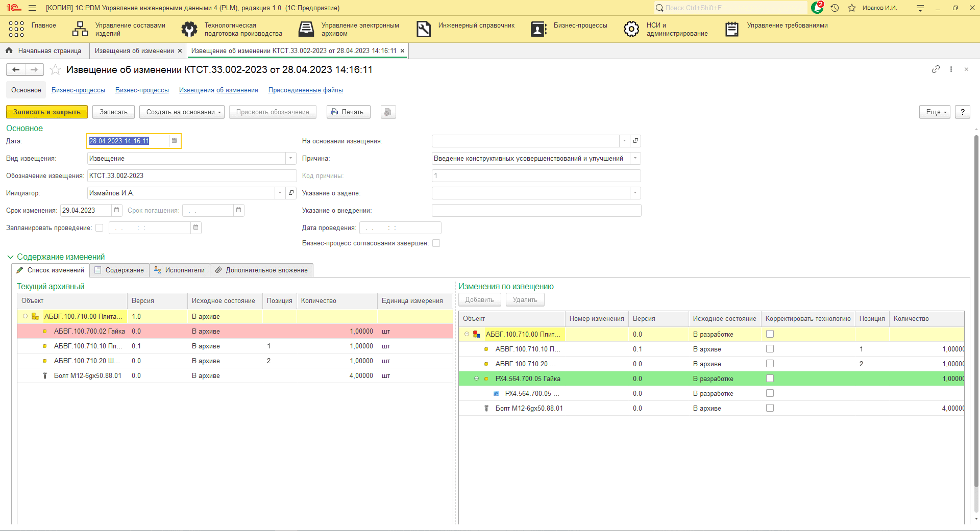Screen dimensions: 980x531
Task: Open form's three-dot more actions menu
Action: click(951, 69)
